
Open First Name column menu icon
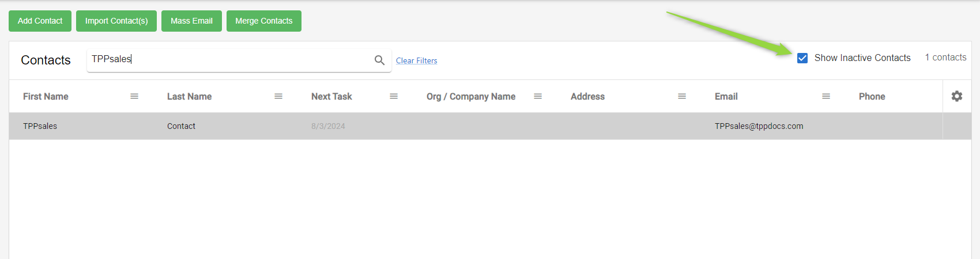click(x=134, y=96)
